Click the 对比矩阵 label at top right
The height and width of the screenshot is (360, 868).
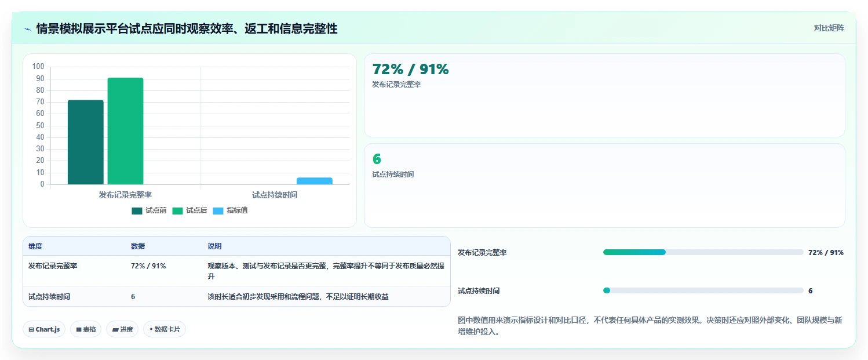[829, 28]
